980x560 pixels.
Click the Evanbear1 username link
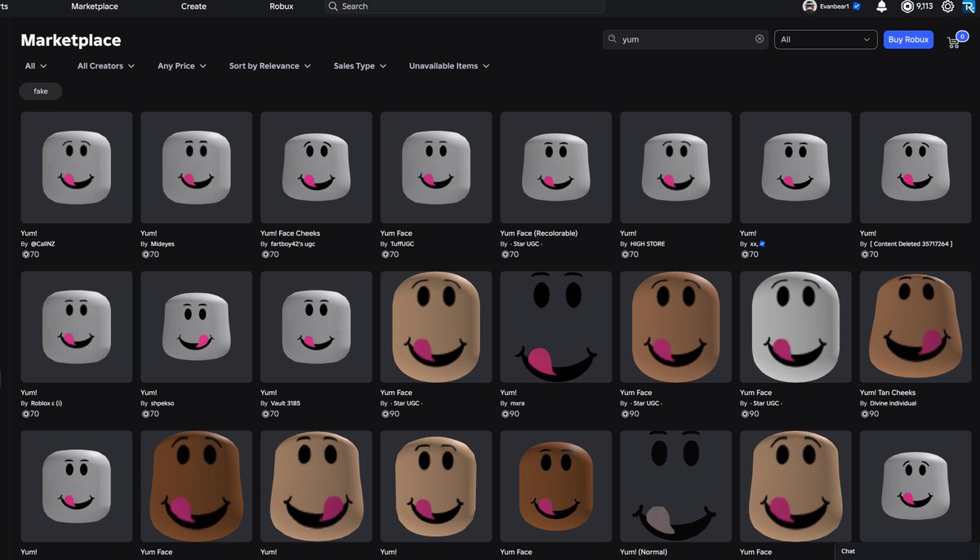pyautogui.click(x=835, y=7)
